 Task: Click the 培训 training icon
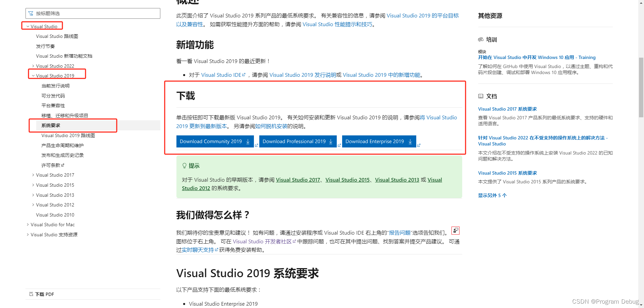pyautogui.click(x=481, y=39)
